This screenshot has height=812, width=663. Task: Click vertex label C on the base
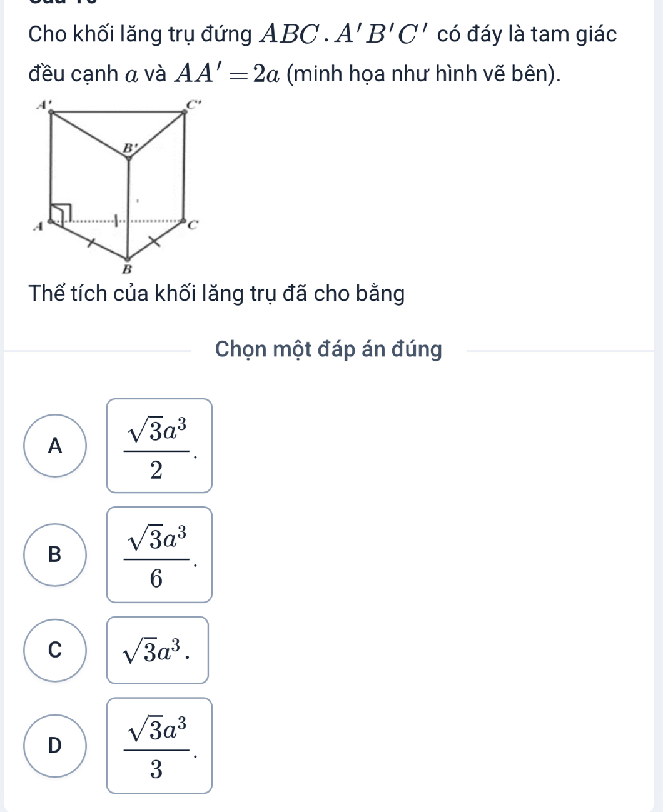[x=193, y=225]
